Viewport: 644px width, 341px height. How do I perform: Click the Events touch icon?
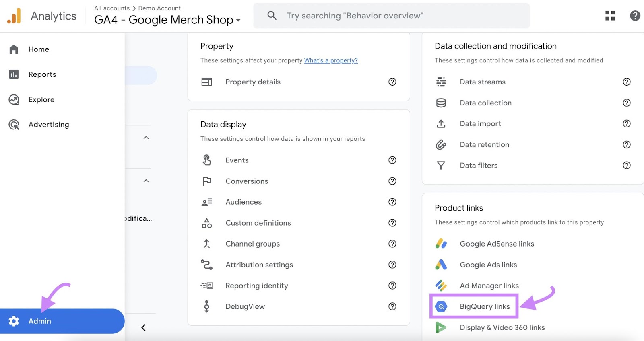[206, 160]
